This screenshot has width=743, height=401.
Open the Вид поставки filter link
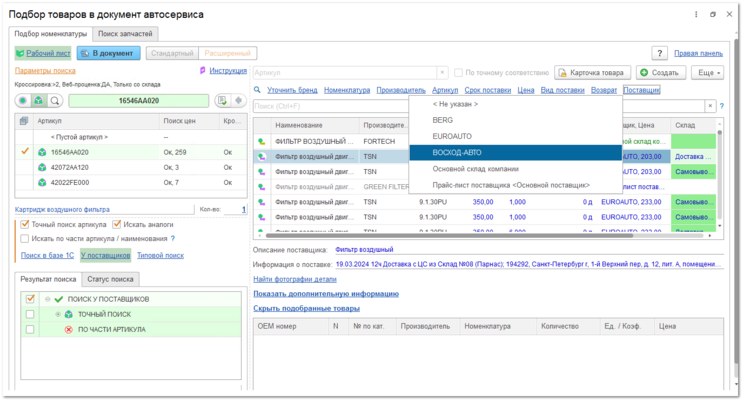562,90
